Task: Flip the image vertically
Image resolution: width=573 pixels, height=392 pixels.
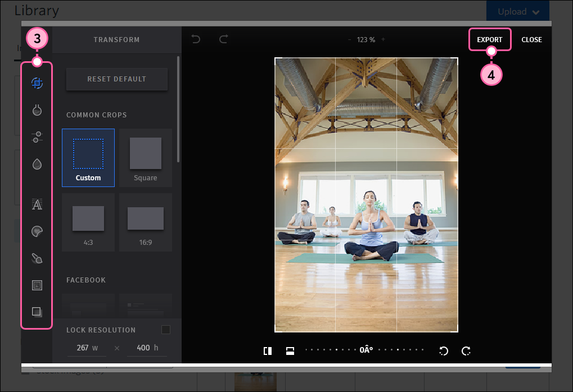Action: point(290,350)
